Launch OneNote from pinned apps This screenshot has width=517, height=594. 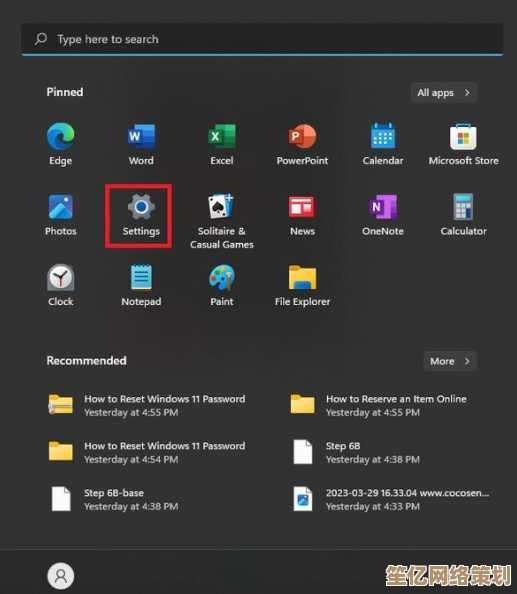[x=383, y=215]
